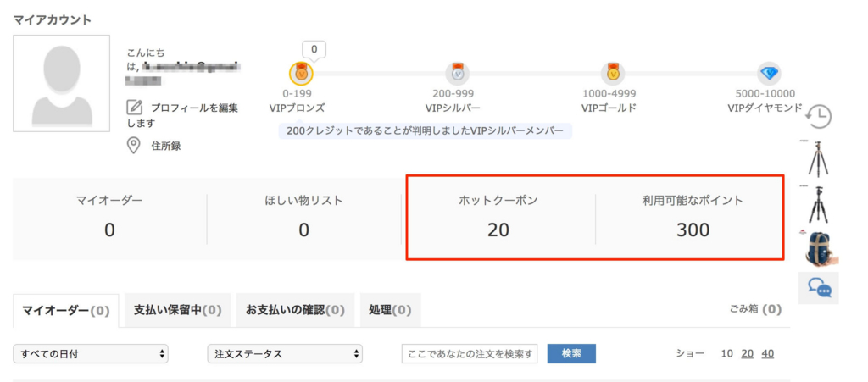Click the order search input field
The height and width of the screenshot is (382, 868).
(470, 354)
